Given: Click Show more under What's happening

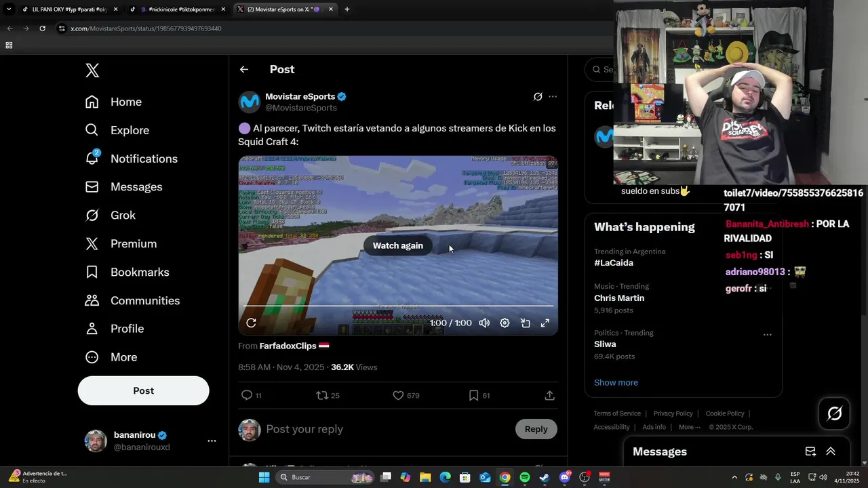Looking at the screenshot, I should point(616,382).
